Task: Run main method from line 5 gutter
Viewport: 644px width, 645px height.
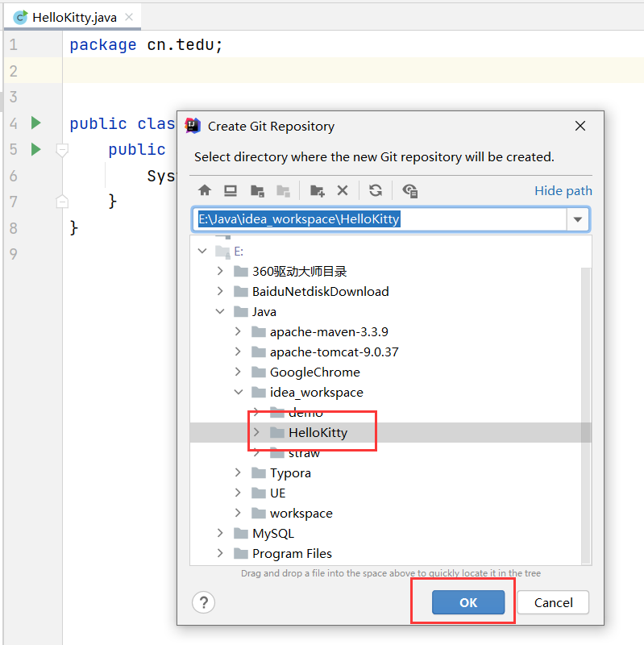Action: (36, 149)
